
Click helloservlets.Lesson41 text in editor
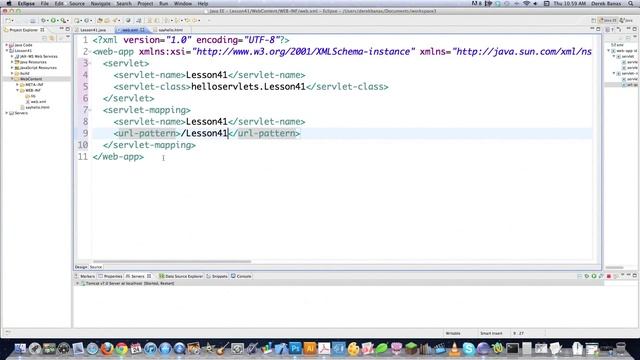tap(248, 87)
